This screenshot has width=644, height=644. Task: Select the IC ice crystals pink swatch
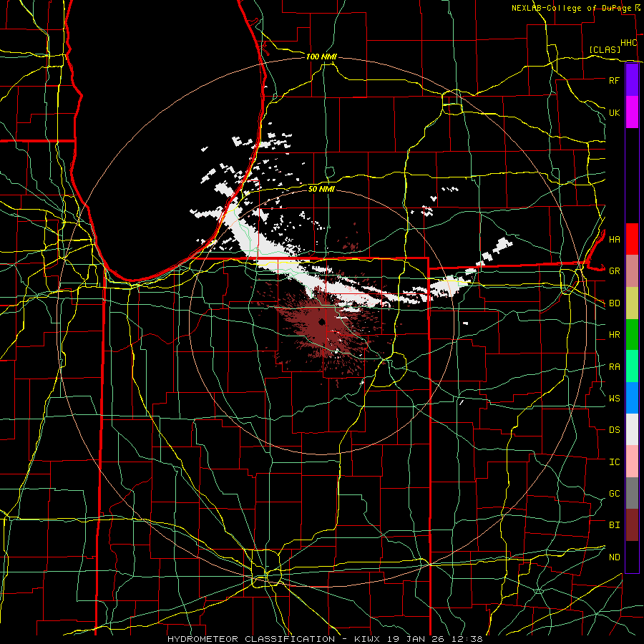pyautogui.click(x=632, y=462)
